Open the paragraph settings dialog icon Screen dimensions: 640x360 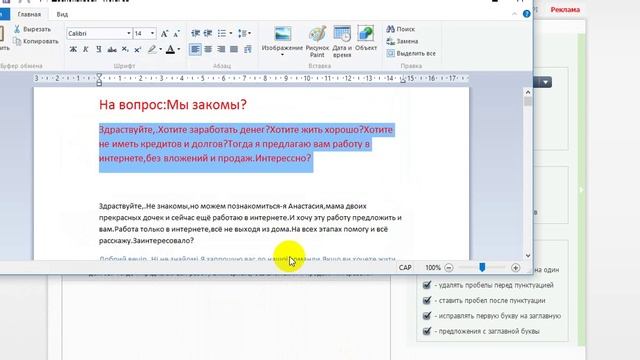[x=247, y=49]
